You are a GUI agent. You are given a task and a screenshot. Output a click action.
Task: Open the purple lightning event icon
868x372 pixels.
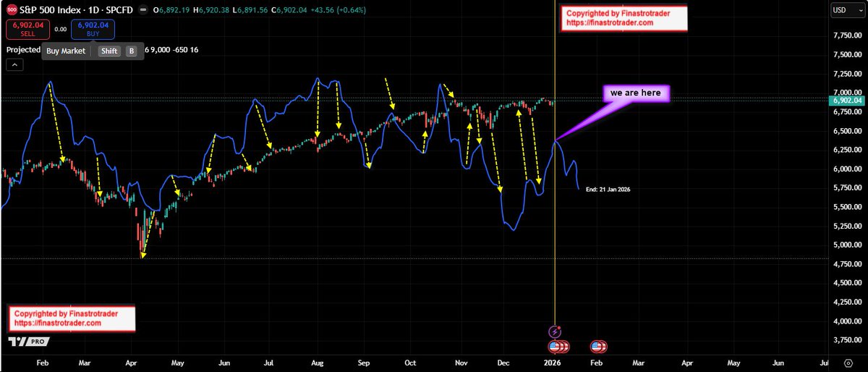555,331
